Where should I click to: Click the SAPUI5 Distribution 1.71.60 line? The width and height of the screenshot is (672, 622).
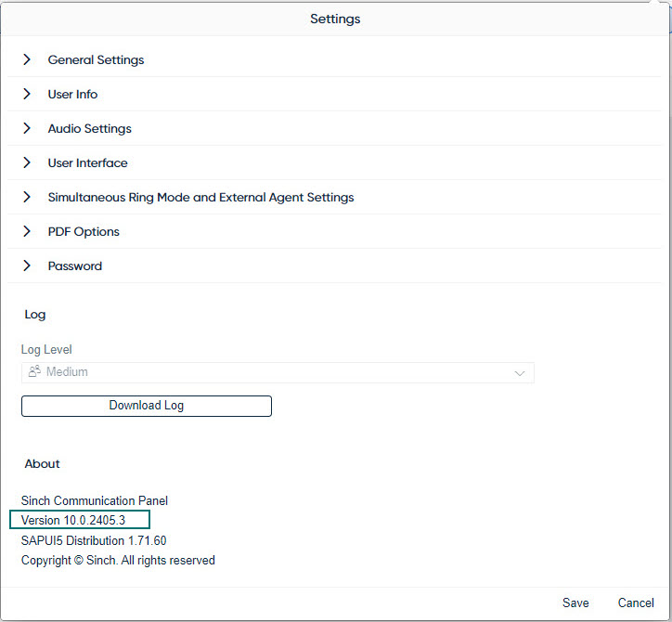pyautogui.click(x=94, y=540)
